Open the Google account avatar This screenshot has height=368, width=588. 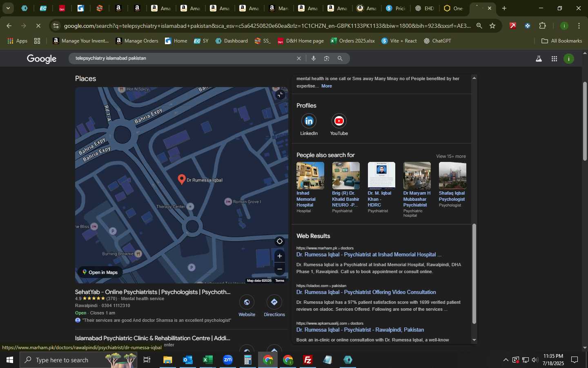569,59
